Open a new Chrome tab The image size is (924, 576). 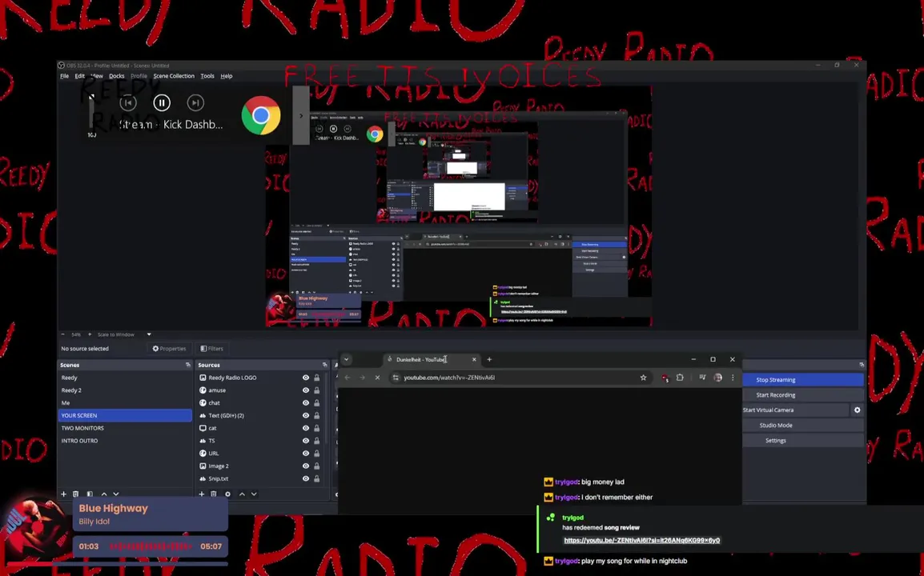pos(489,359)
